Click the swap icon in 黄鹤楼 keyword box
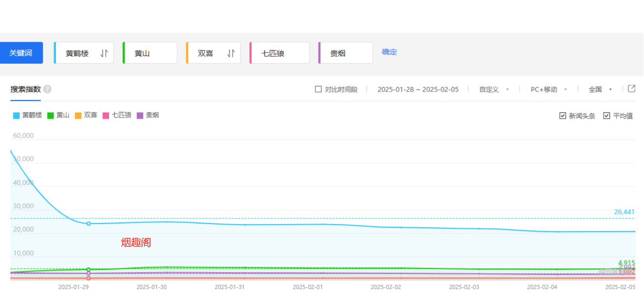This screenshot has height=307, width=644. 104,53
